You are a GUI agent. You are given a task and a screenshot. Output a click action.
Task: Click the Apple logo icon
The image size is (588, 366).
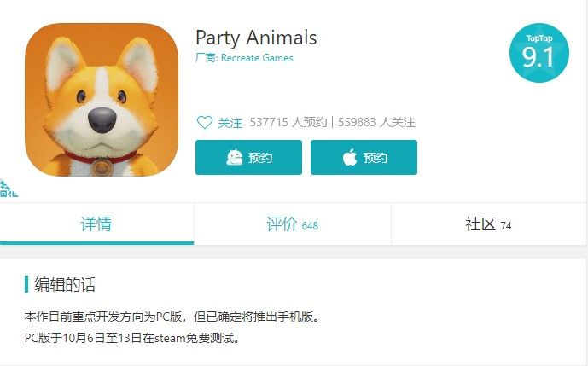(x=349, y=158)
